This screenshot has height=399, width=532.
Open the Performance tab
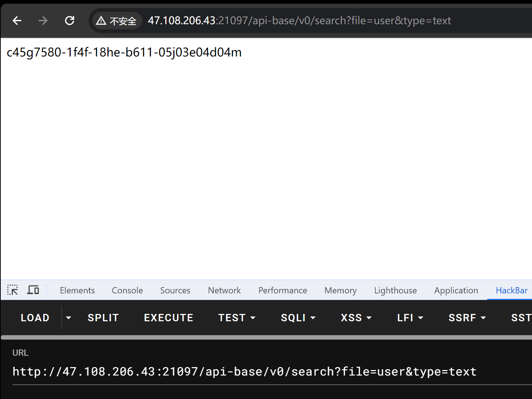coord(282,290)
